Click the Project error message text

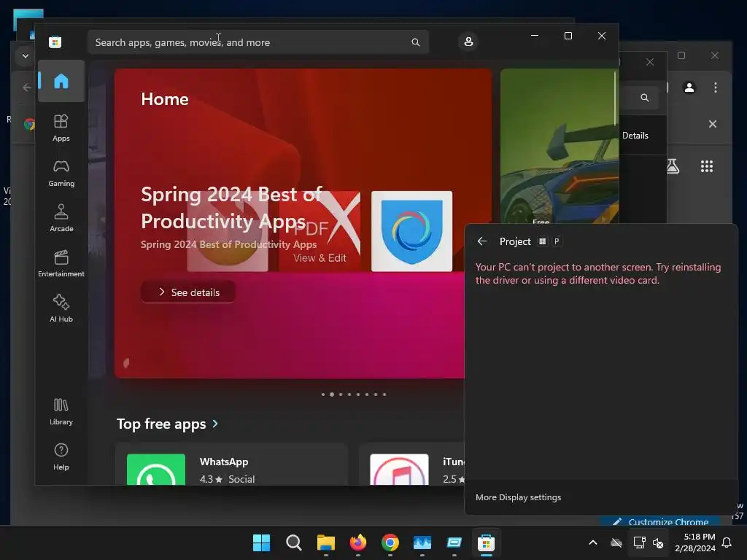point(598,273)
